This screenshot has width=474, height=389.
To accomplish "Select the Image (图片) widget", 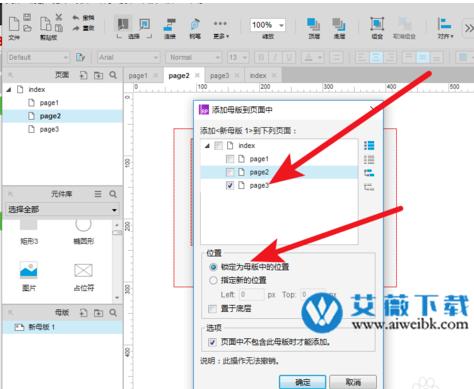I will click(29, 276).
